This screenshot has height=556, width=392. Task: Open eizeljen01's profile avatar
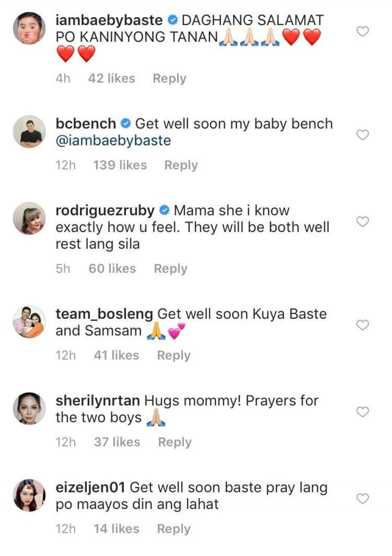(x=29, y=495)
